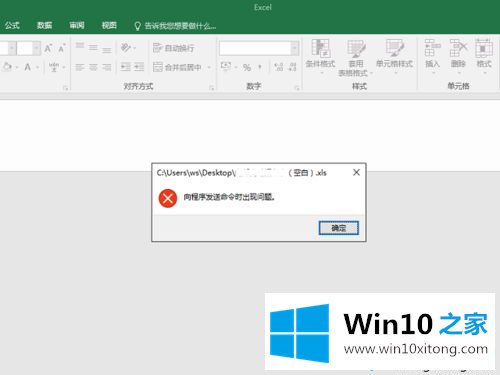This screenshot has width=500, height=375.
Task: Open the number format combo box arrow
Action: point(294,48)
